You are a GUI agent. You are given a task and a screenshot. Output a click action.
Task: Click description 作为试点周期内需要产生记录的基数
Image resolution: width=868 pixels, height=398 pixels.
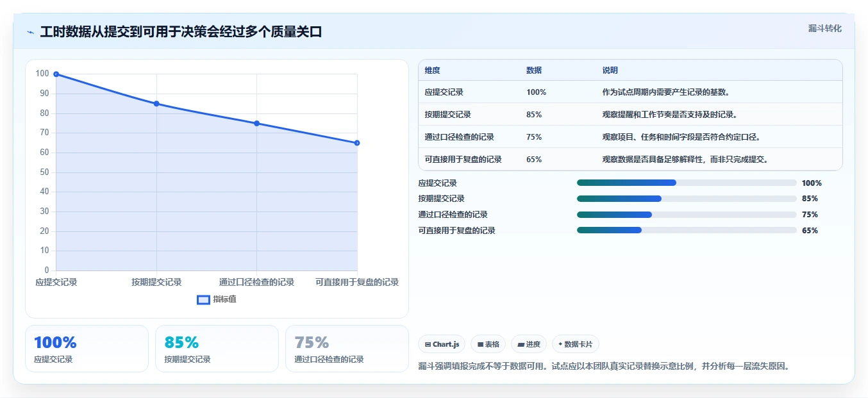click(666, 92)
